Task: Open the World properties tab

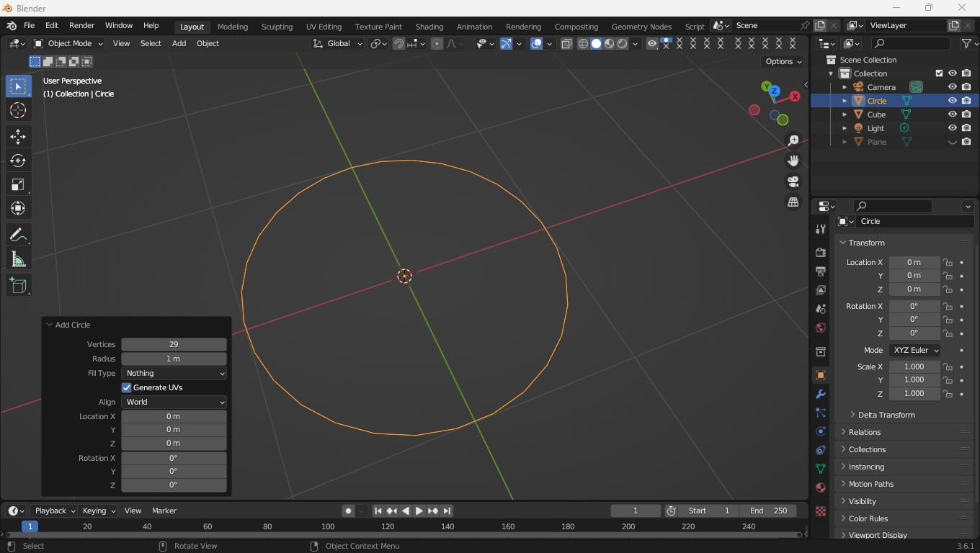Action: (820, 328)
